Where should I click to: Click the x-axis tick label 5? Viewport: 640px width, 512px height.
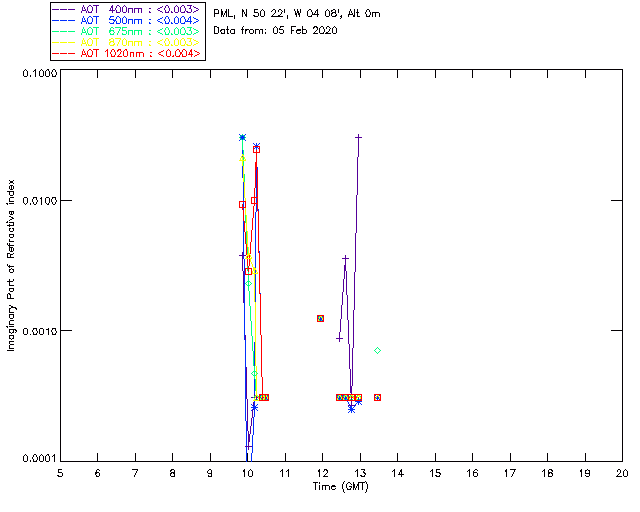coord(60,474)
